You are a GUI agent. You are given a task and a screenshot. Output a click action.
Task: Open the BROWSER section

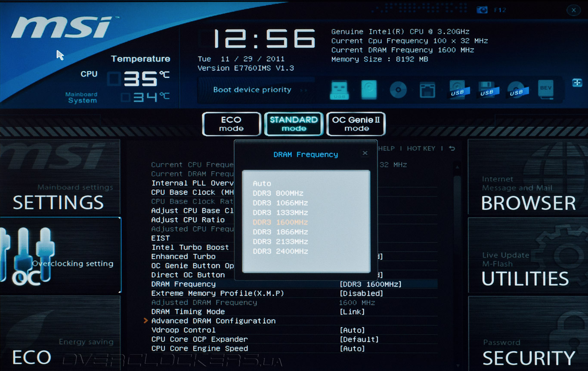(x=528, y=177)
